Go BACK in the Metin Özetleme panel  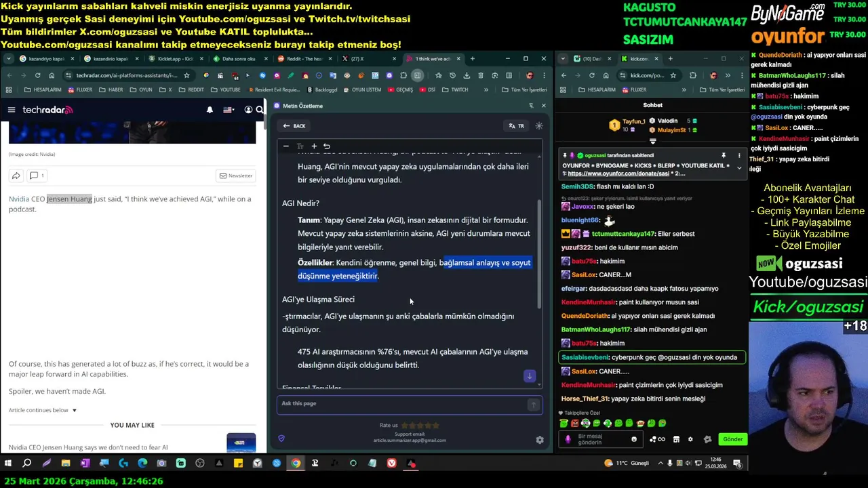pyautogui.click(x=294, y=126)
